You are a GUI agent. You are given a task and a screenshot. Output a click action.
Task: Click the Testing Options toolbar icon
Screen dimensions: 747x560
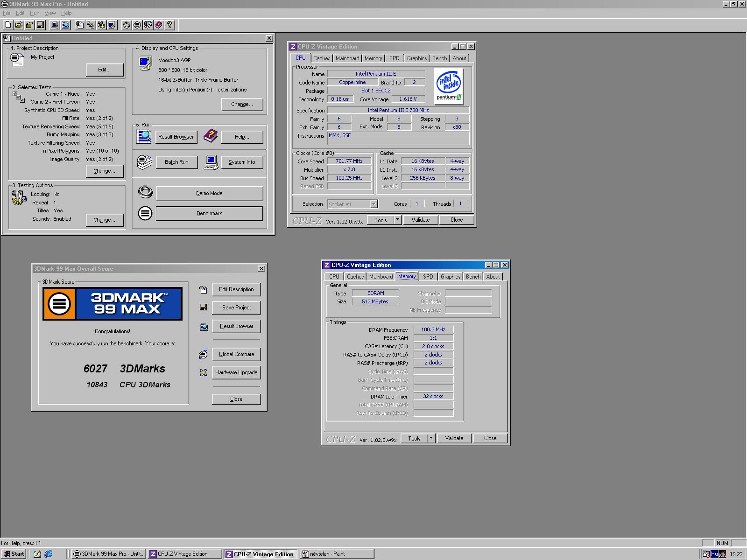101,25
